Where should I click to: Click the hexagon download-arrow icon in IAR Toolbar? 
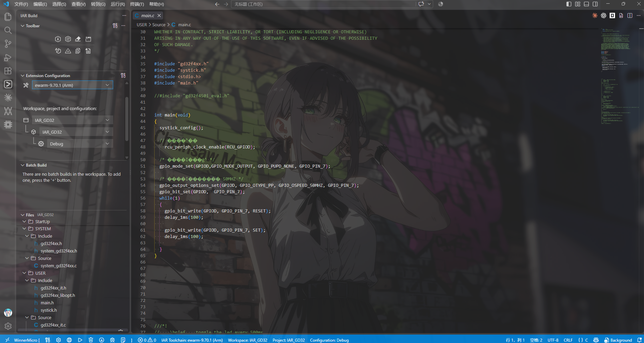point(58,39)
